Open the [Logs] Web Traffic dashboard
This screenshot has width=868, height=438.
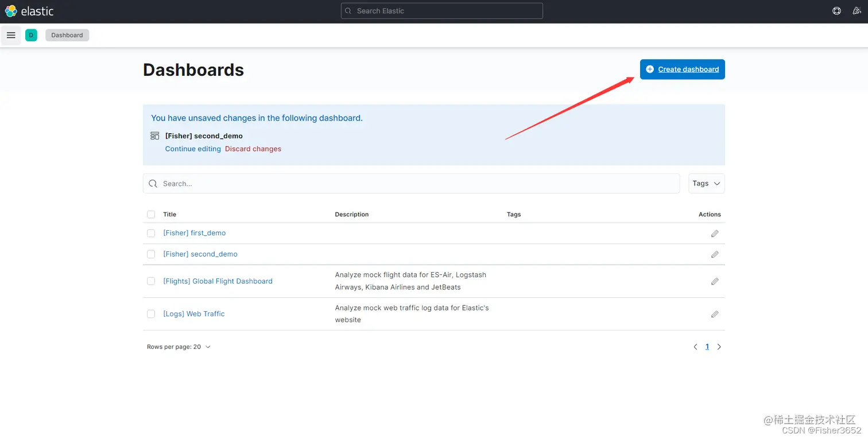(x=194, y=314)
